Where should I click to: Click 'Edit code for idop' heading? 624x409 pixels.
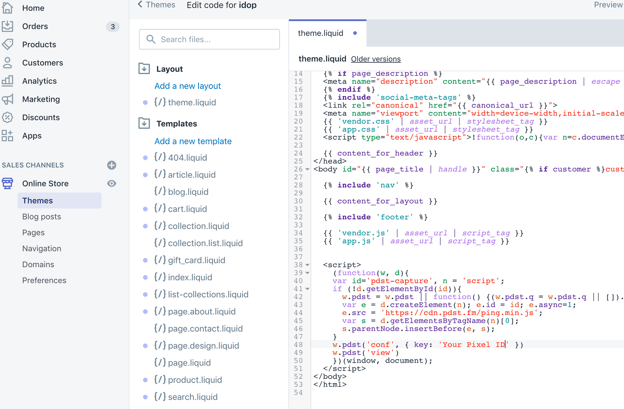[x=221, y=5]
